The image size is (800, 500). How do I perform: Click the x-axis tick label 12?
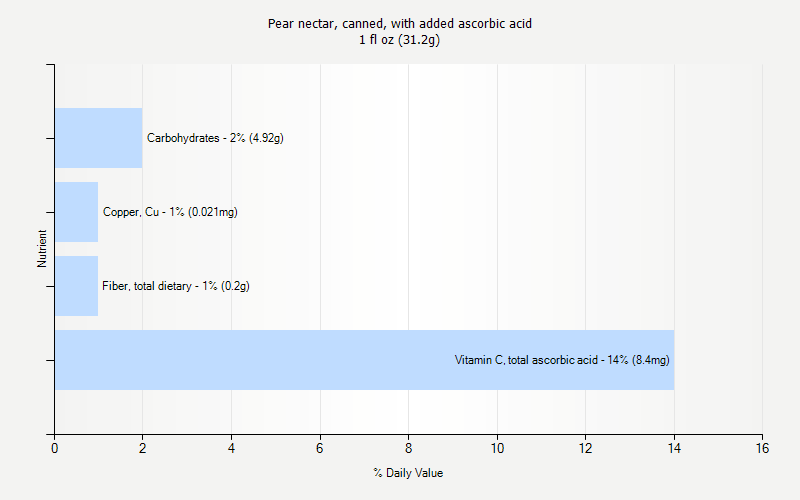(x=585, y=449)
